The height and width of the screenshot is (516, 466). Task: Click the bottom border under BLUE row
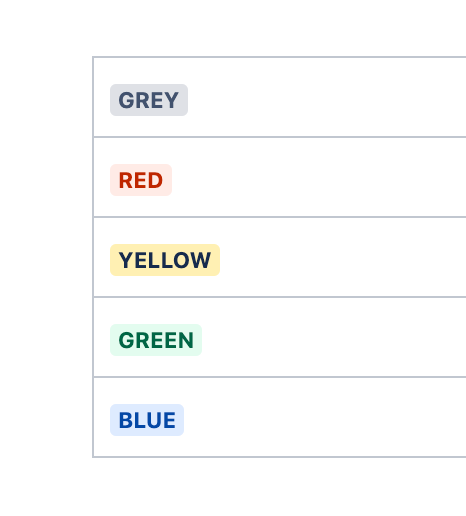(x=279, y=457)
